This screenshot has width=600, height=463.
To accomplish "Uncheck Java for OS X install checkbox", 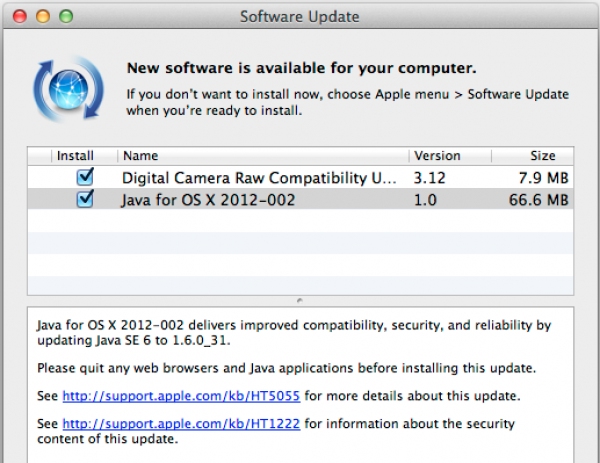I will coord(85,199).
